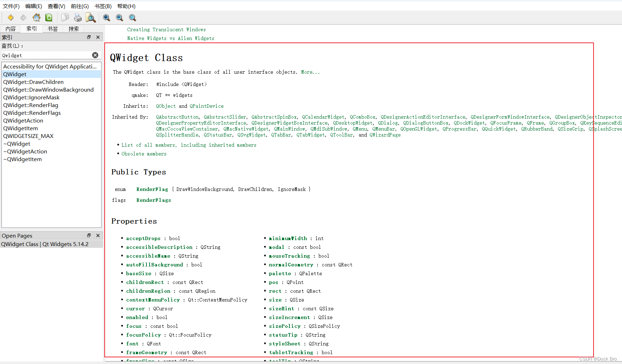Open the mouseTracking property link
Viewport: 622px width, 364px height.
tap(289, 256)
